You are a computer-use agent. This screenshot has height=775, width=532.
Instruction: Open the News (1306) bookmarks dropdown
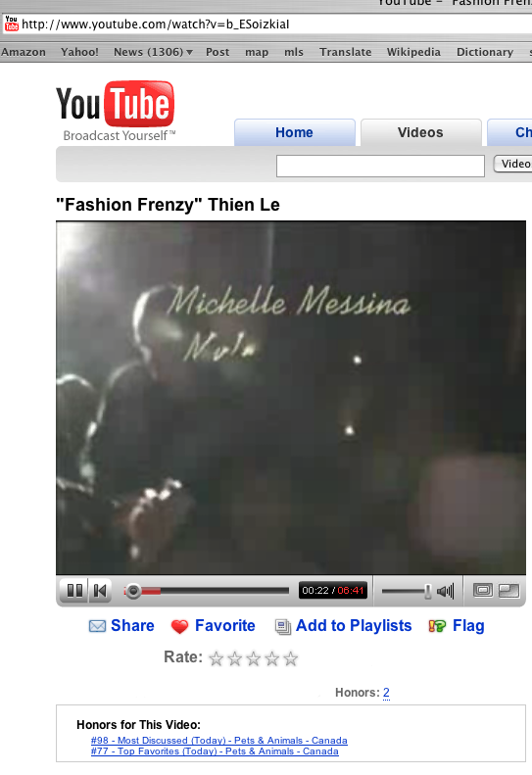pos(153,52)
